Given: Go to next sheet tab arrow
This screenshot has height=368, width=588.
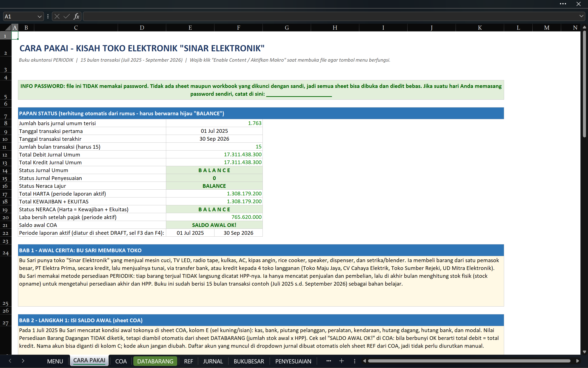Looking at the screenshot, I should point(23,361).
